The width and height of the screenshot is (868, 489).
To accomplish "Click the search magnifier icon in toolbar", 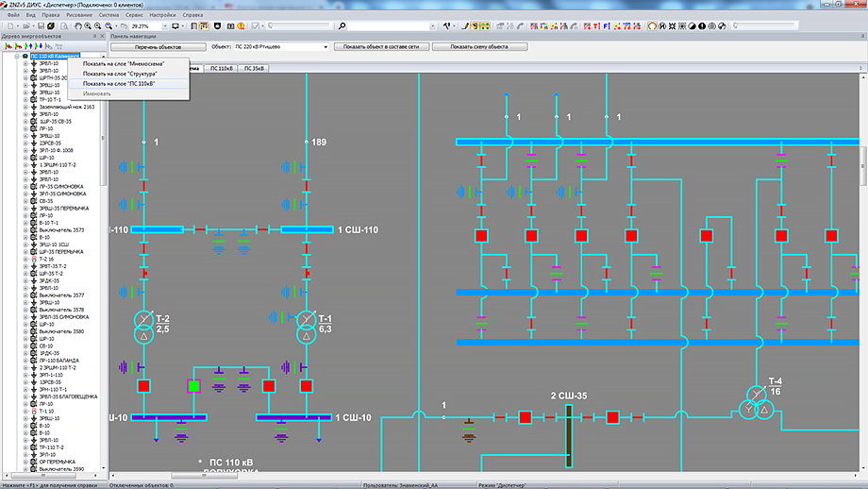I will (x=341, y=26).
